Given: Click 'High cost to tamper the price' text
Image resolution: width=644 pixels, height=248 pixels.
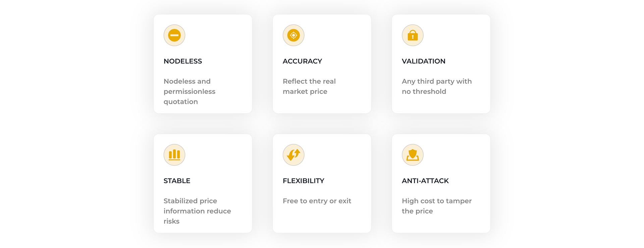Looking at the screenshot, I should point(436,206).
